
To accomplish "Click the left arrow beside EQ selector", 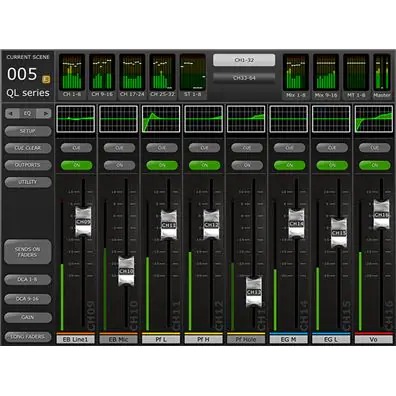I will click(12, 114).
